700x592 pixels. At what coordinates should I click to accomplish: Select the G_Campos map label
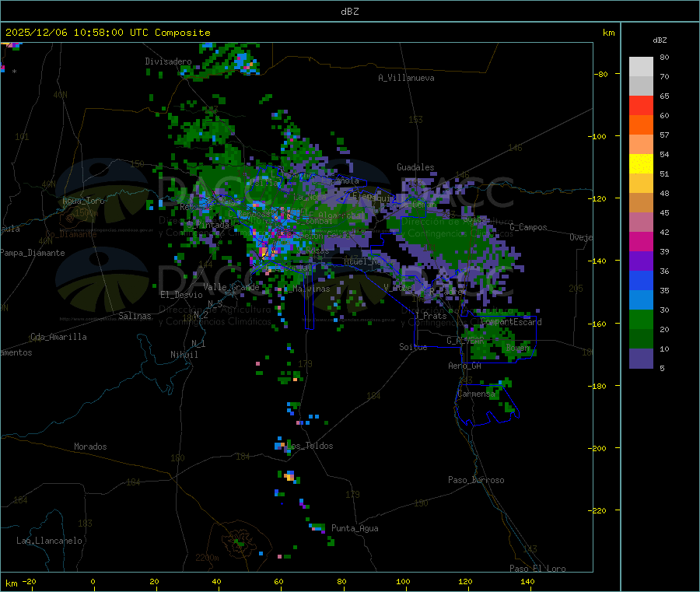pos(528,227)
